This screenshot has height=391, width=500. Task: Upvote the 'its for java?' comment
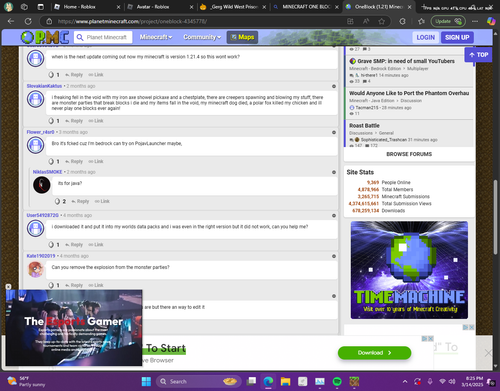click(57, 201)
